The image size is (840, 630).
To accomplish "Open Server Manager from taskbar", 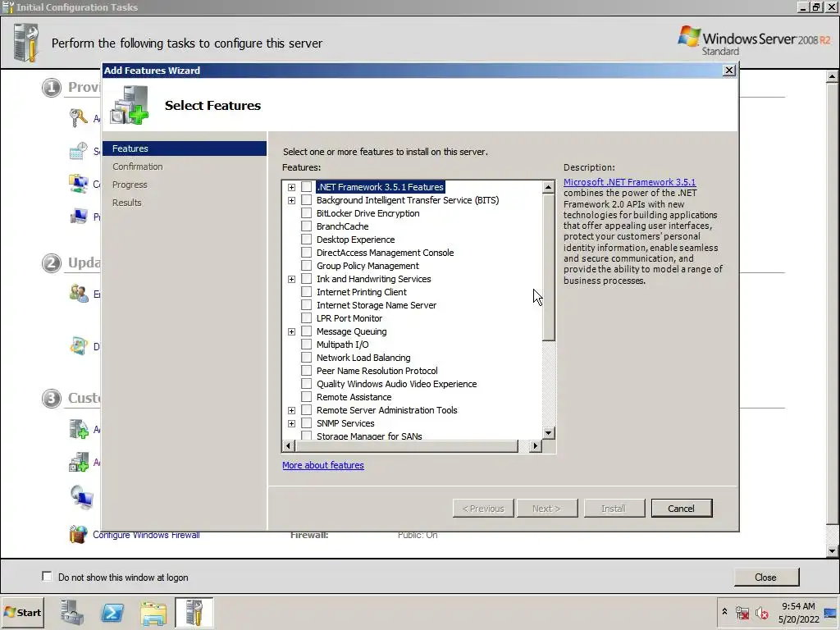I will [x=72, y=612].
